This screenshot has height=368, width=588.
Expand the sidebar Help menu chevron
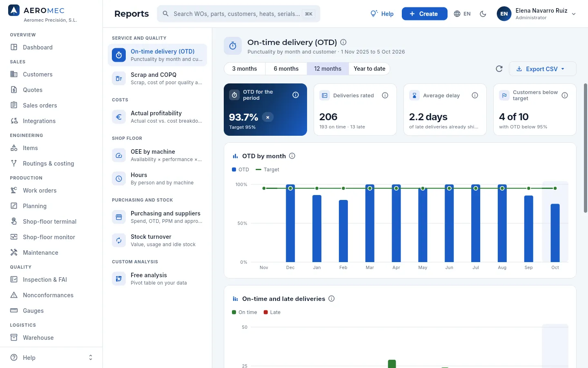(91, 357)
